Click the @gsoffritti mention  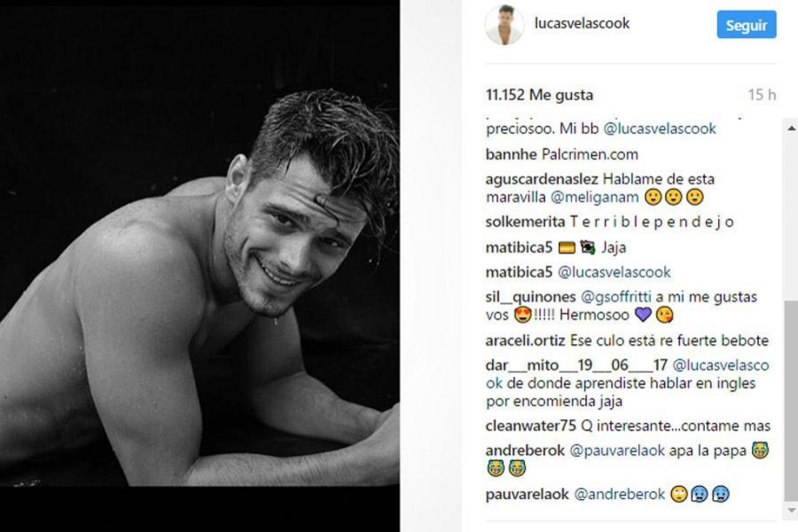point(616,297)
